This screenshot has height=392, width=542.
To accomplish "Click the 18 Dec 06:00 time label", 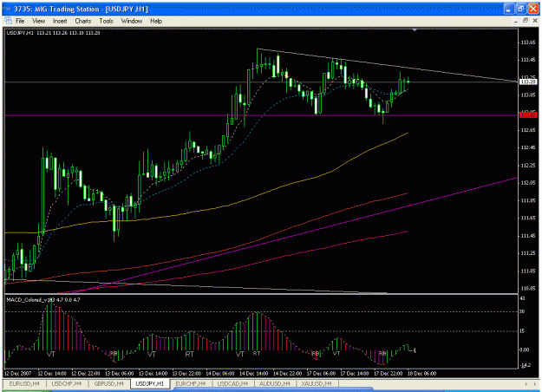I will 421,373.
